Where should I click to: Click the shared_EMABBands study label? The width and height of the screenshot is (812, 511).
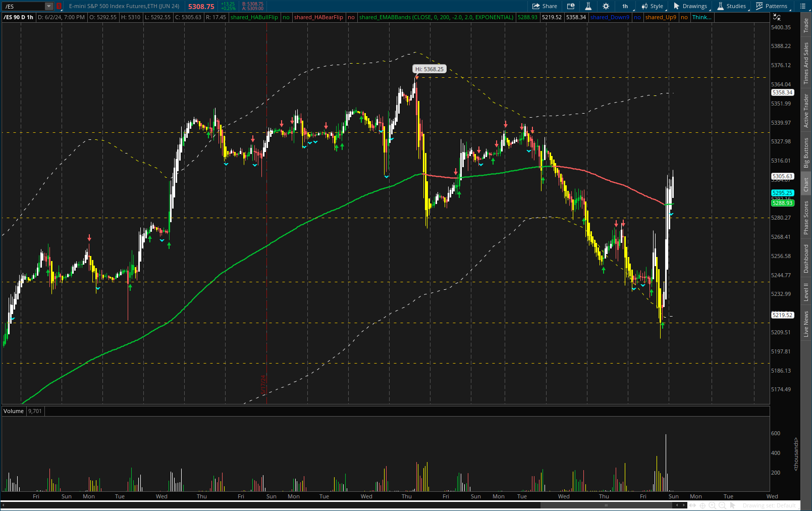point(436,17)
